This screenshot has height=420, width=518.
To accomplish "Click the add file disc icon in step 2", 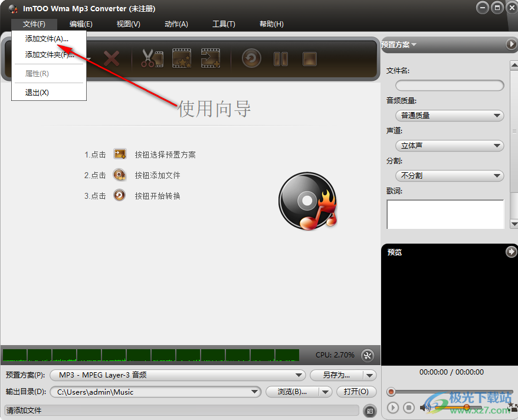I will (119, 175).
